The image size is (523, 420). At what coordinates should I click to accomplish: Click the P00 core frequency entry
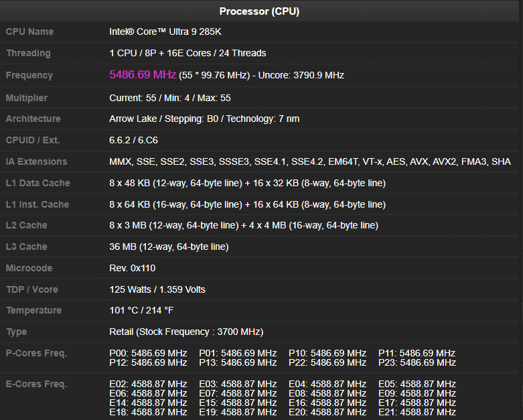[148, 353]
